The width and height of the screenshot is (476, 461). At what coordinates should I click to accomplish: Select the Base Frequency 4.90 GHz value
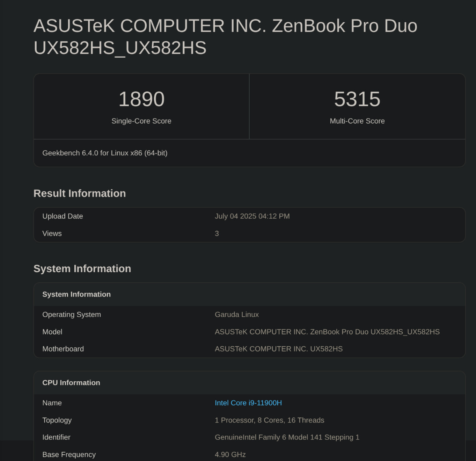click(x=230, y=454)
